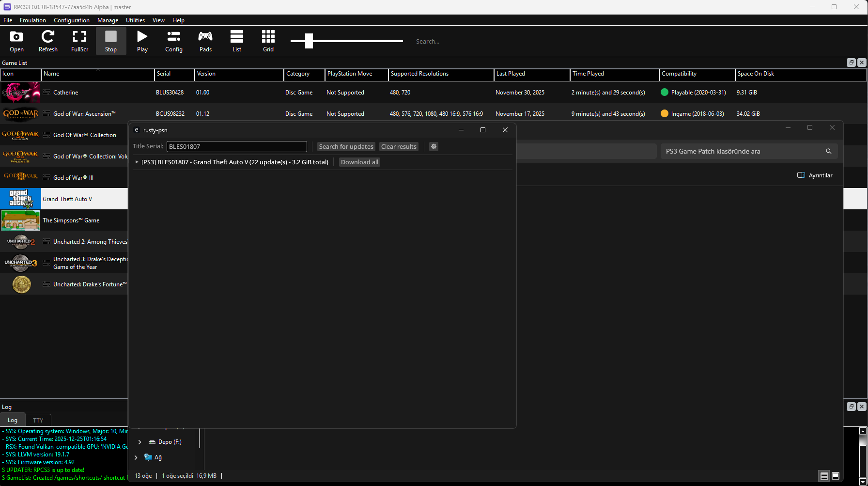Refresh the game list from the toolbar
Image resolution: width=868 pixels, height=486 pixels.
pos(48,41)
